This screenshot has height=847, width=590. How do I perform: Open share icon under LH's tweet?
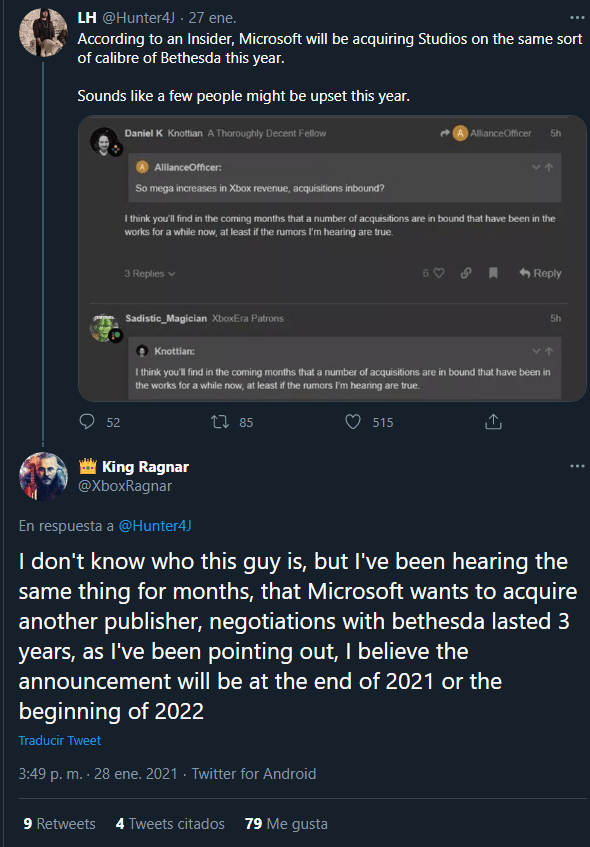click(493, 422)
